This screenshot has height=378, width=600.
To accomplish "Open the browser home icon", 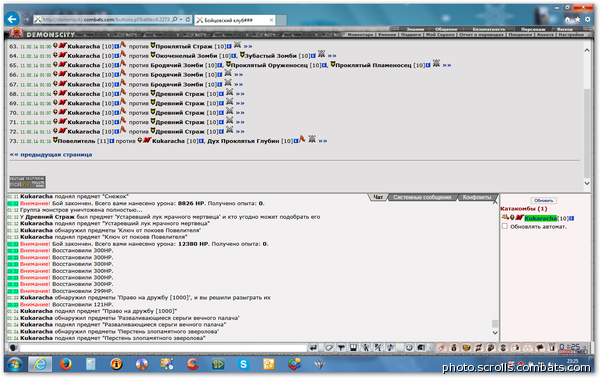I will click(568, 20).
